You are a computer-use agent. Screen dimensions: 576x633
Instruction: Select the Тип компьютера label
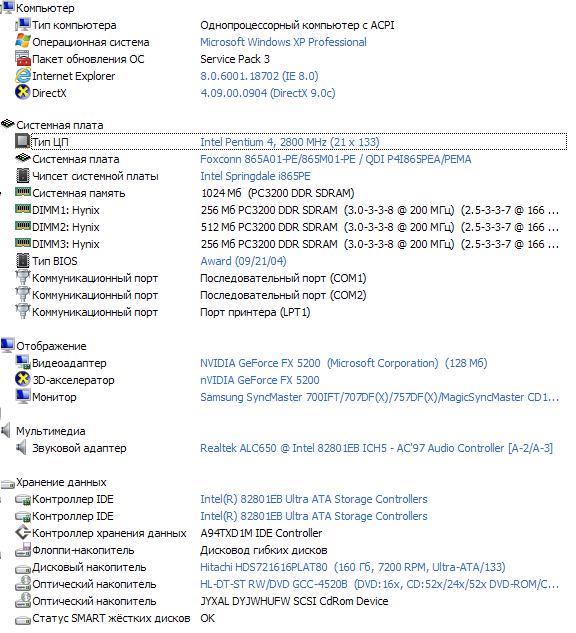pos(74,25)
